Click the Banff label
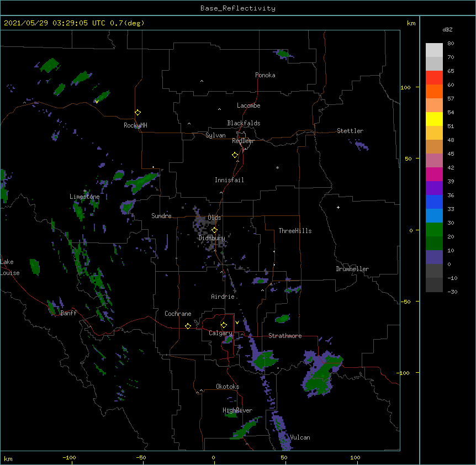The image size is (476, 465). click(68, 313)
